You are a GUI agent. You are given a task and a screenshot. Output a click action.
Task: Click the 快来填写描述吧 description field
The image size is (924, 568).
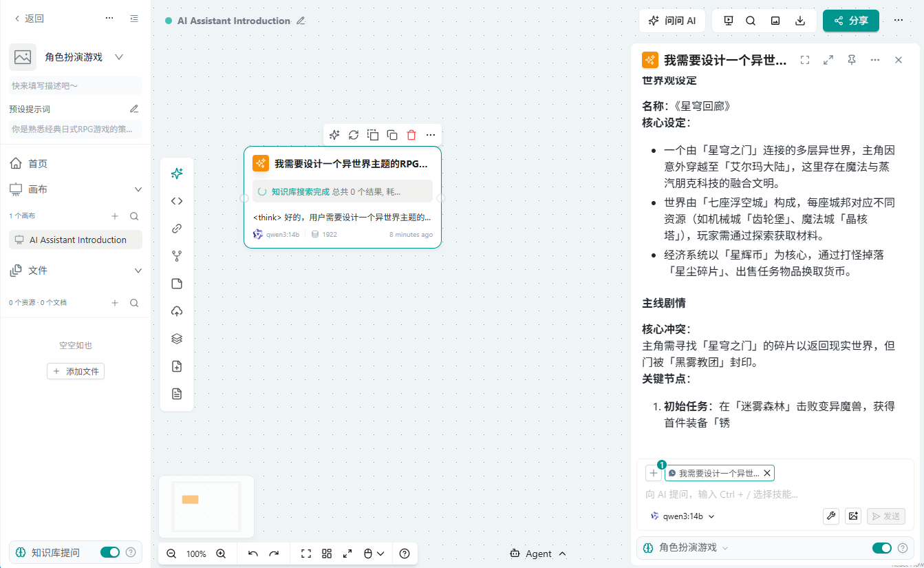[76, 86]
